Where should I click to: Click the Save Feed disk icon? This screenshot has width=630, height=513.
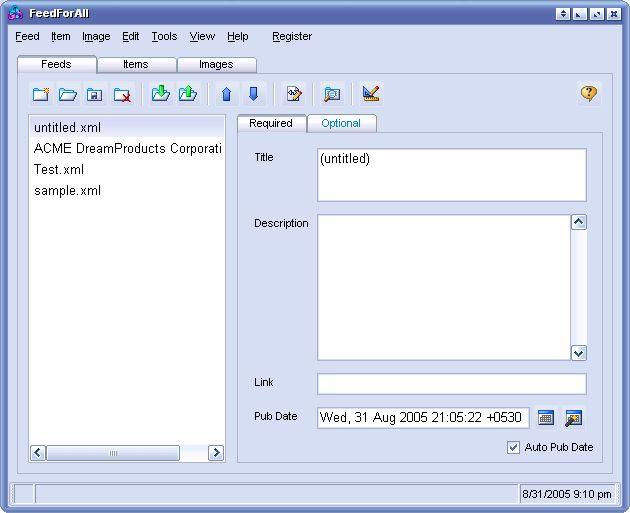pos(95,94)
